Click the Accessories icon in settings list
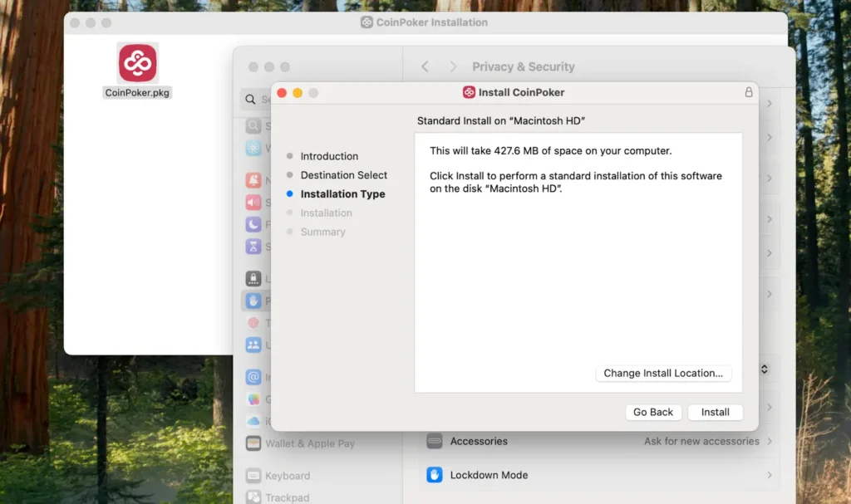Image resolution: width=851 pixels, height=504 pixels. 435,442
